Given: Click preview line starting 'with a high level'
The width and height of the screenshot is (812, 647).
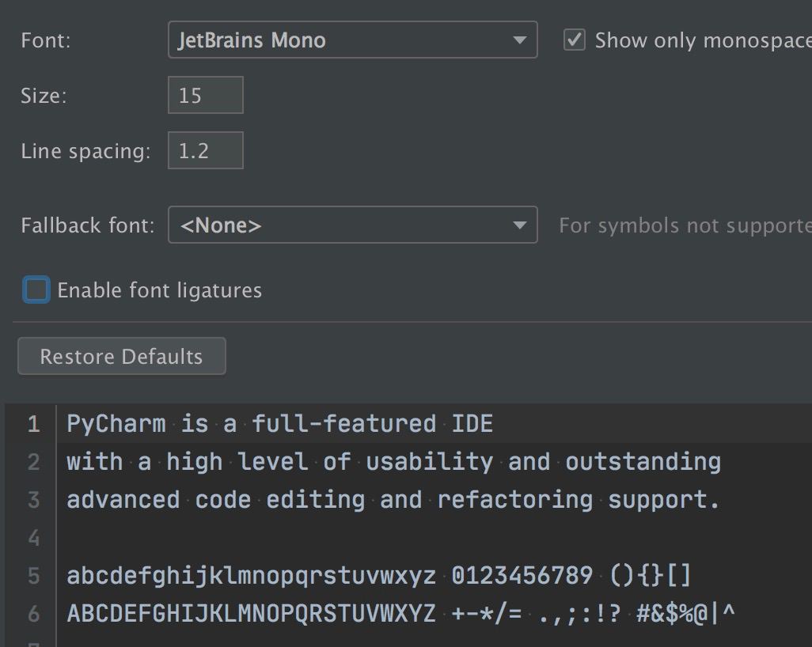Looking at the screenshot, I should coord(393,462).
